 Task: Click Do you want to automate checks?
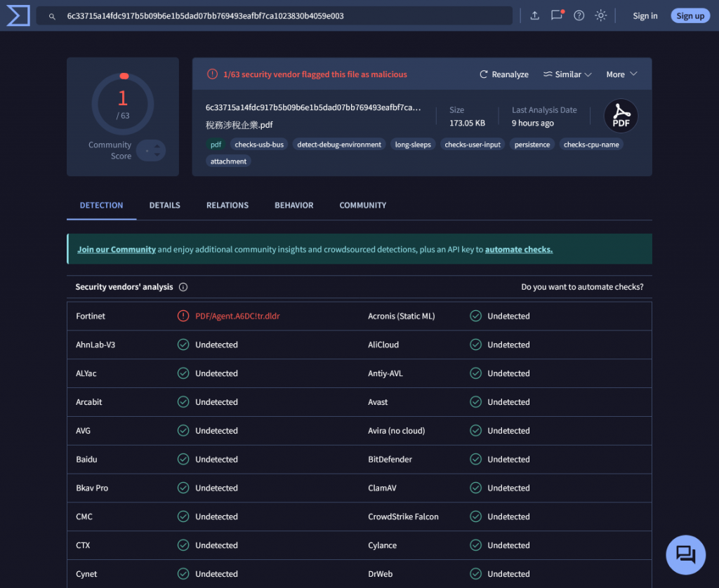click(x=582, y=287)
